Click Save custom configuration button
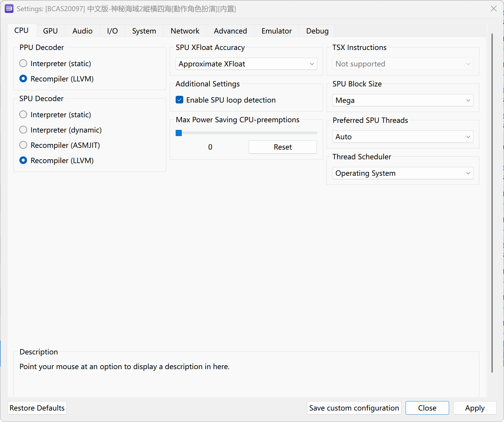 click(x=354, y=408)
